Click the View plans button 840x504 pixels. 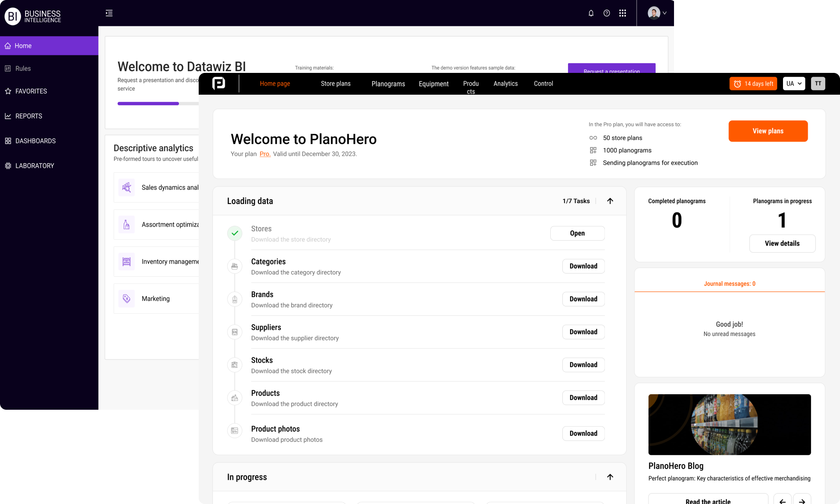point(768,131)
